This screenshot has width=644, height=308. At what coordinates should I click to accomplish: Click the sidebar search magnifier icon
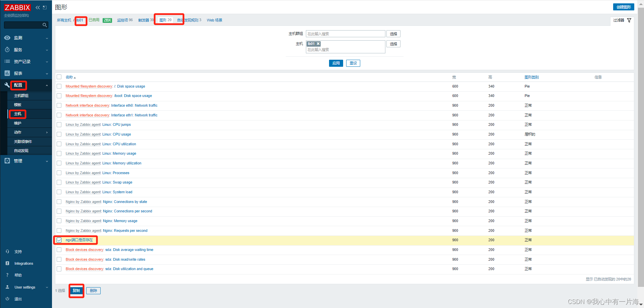(x=45, y=25)
